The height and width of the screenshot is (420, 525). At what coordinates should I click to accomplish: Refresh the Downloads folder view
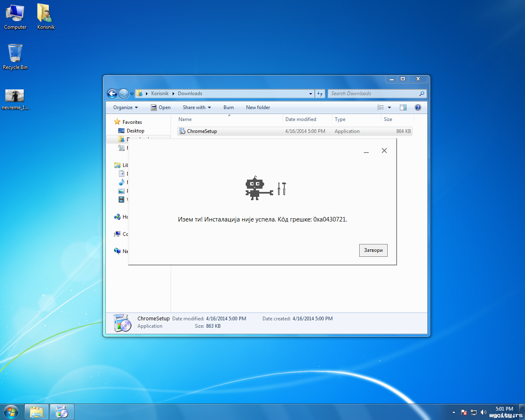click(x=320, y=94)
